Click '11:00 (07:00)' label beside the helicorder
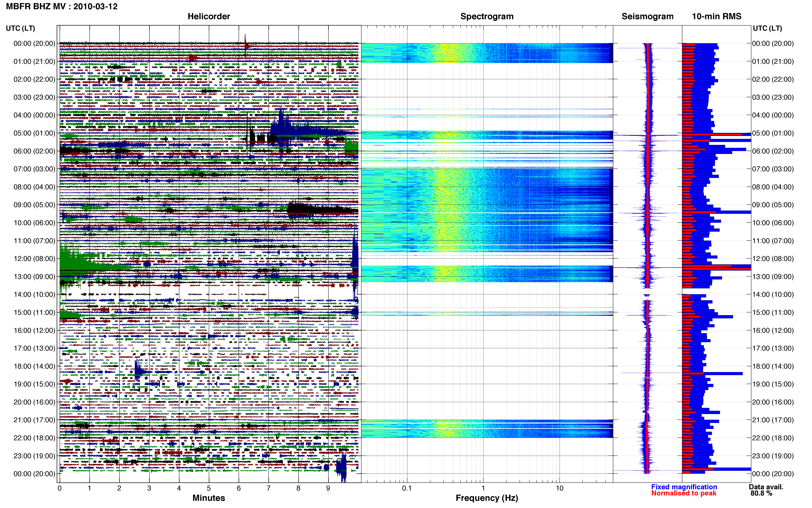 [34, 241]
